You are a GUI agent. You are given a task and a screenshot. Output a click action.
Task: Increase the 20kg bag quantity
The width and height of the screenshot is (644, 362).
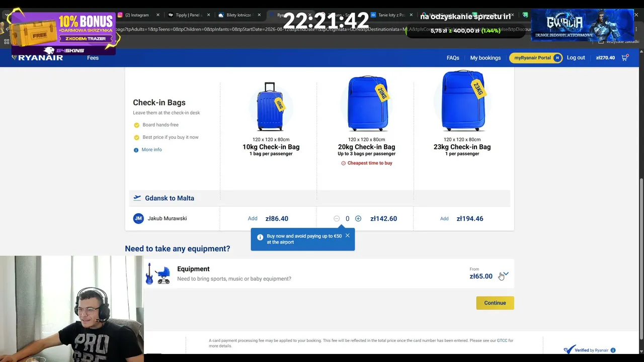[x=358, y=219]
